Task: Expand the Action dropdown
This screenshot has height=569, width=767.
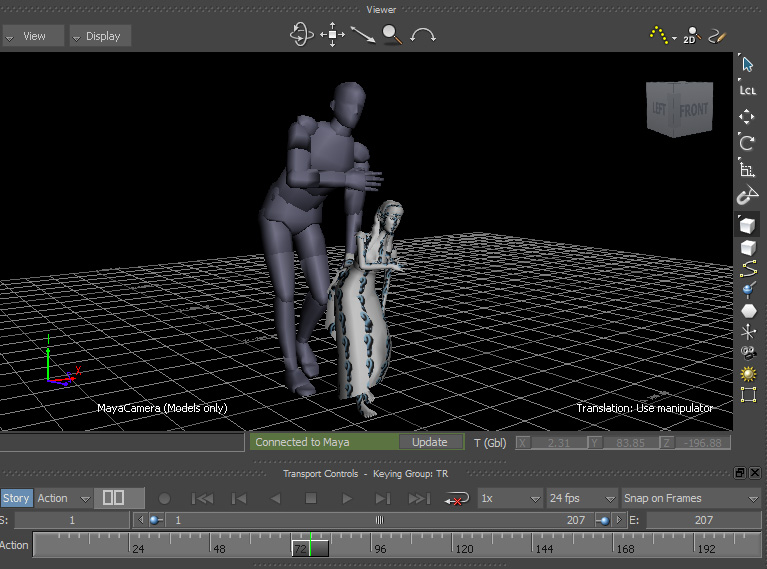Action: point(64,498)
